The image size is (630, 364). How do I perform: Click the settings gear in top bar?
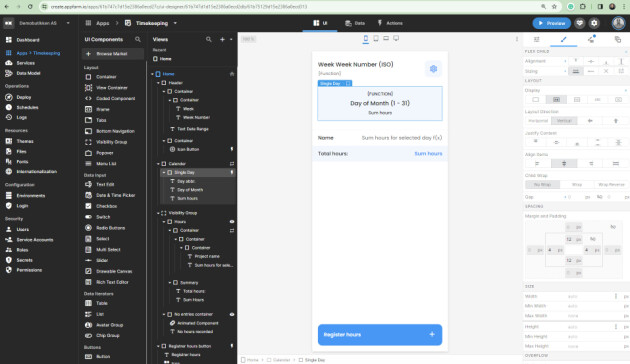click(594, 23)
